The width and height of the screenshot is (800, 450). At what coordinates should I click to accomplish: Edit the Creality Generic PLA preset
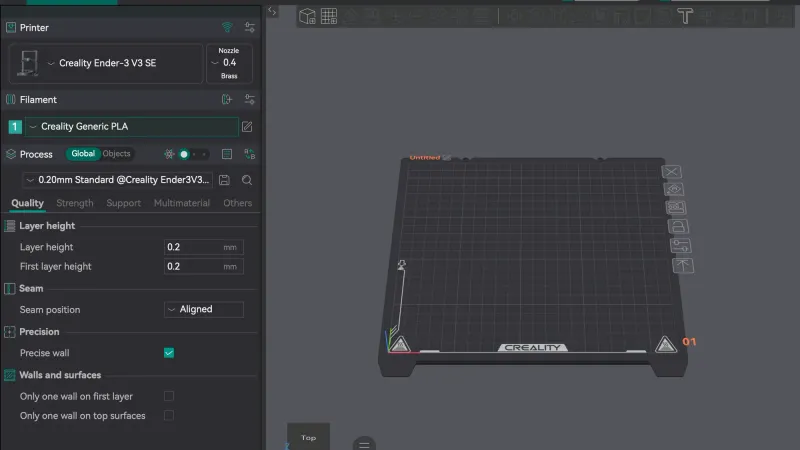pyautogui.click(x=247, y=127)
